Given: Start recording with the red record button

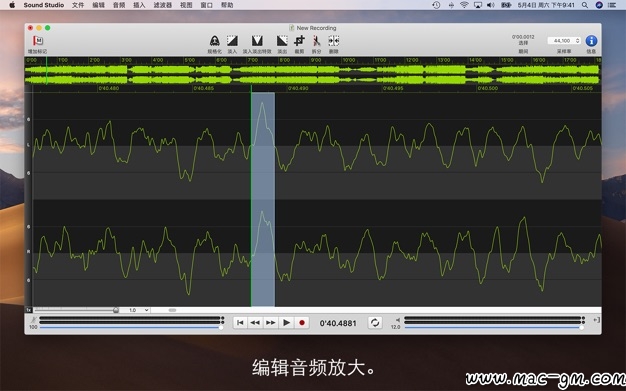Looking at the screenshot, I should click(x=302, y=323).
